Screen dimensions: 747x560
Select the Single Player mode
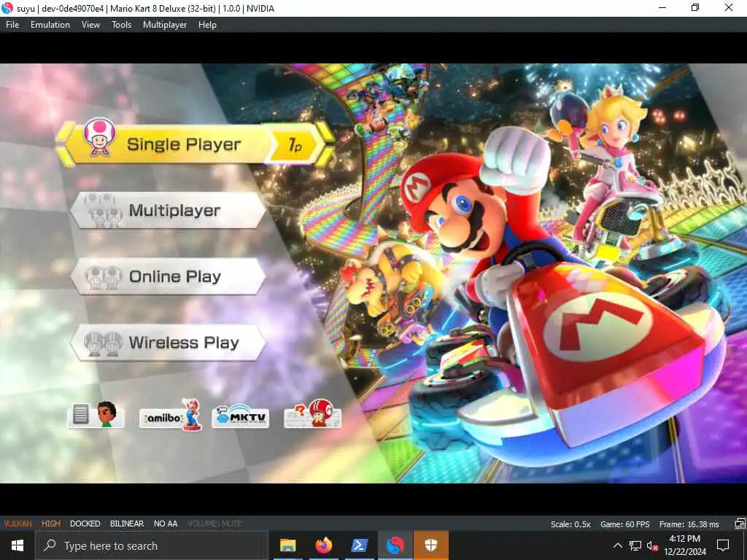[196, 144]
